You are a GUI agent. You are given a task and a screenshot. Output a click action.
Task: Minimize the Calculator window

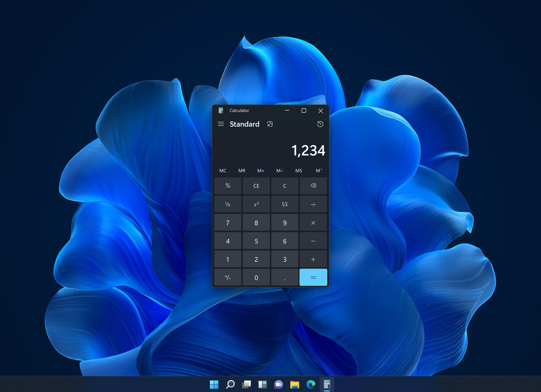[x=287, y=111]
